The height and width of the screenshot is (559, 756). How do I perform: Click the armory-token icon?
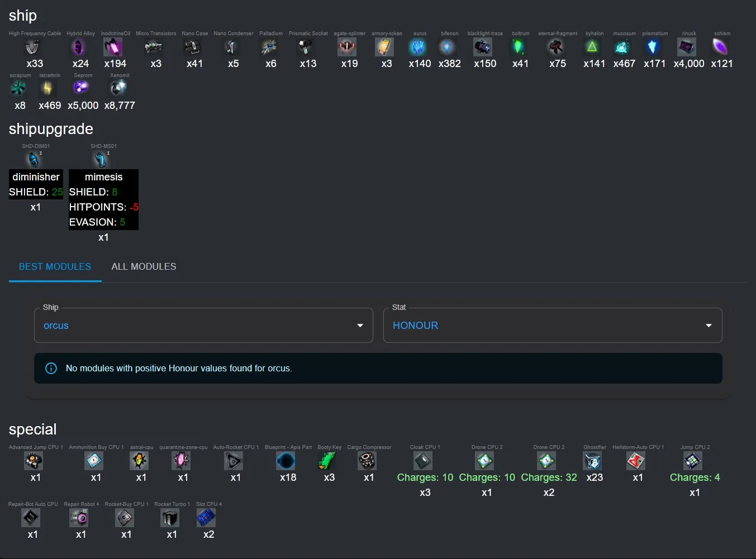pyautogui.click(x=385, y=47)
